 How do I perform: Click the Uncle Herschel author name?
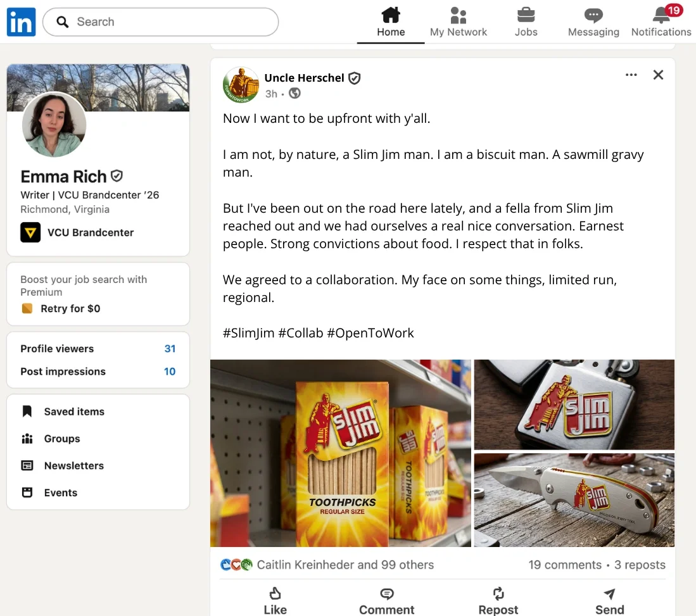[x=304, y=78]
